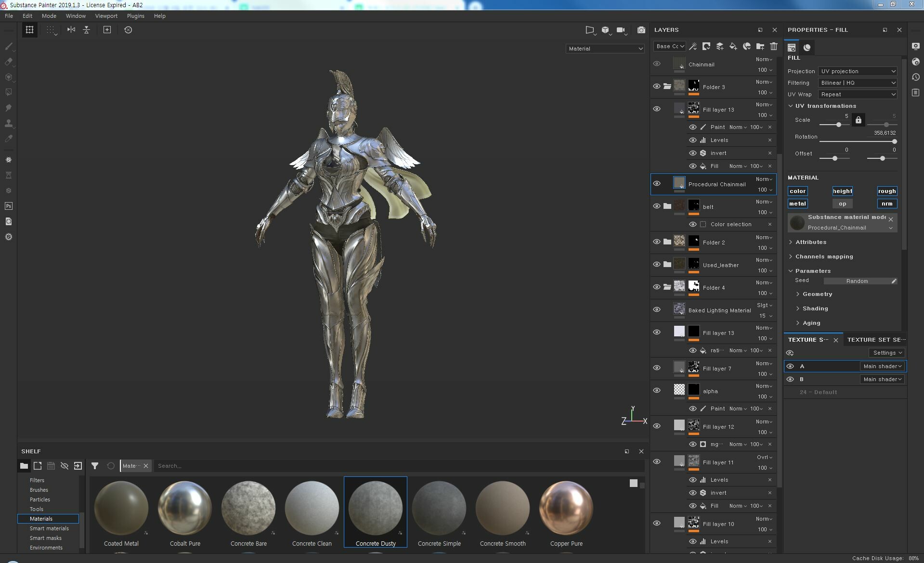The width and height of the screenshot is (924, 563).
Task: Click the Random seed button
Action: coord(857,281)
